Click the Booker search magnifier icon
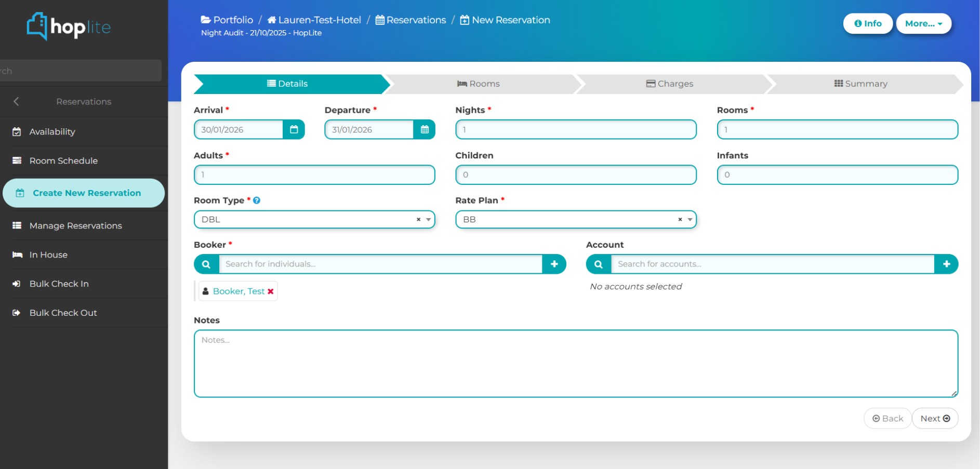Image resolution: width=980 pixels, height=469 pixels. point(206,264)
